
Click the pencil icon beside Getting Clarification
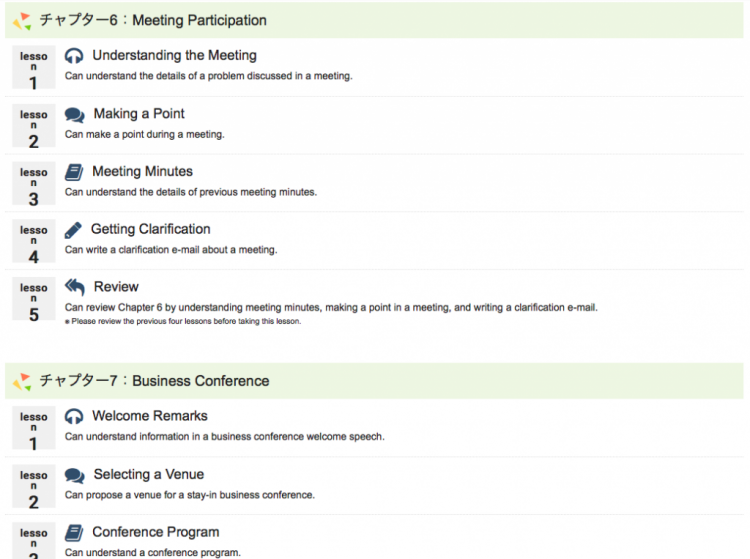(x=73, y=230)
